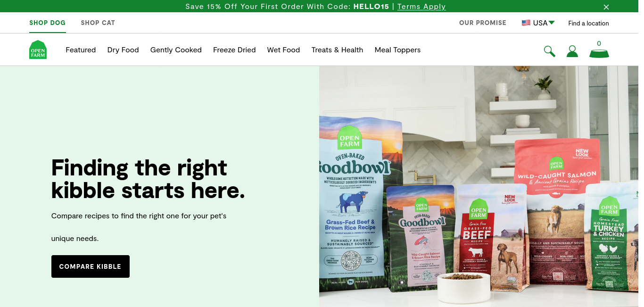
Task: Click the Open Farm logo icon
Action: (38, 50)
